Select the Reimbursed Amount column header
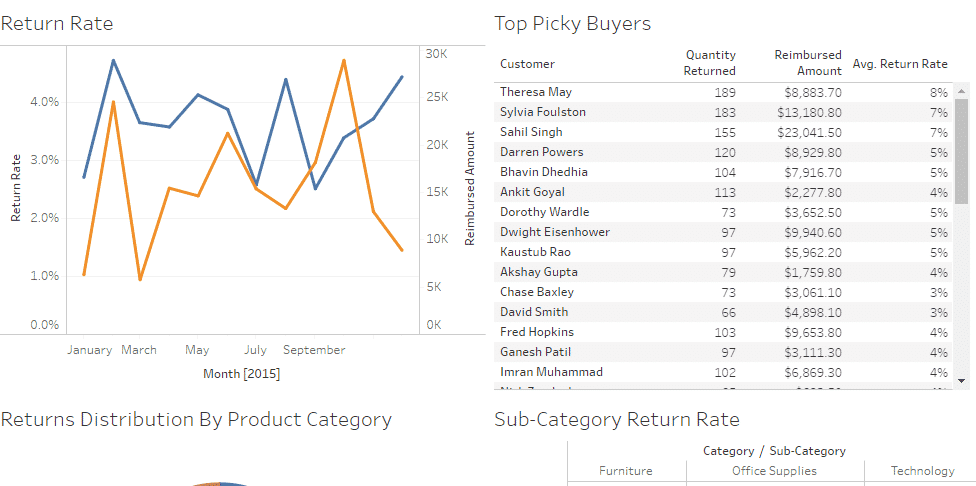This screenshot has height=486, width=976. (808, 63)
